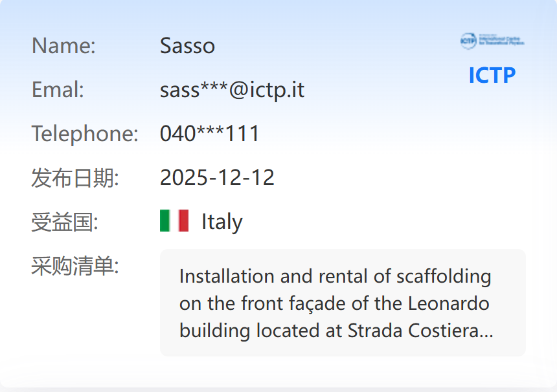Viewport: 557px width, 392px height.
Task: Click the Italian flag icon
Action: pyautogui.click(x=174, y=221)
